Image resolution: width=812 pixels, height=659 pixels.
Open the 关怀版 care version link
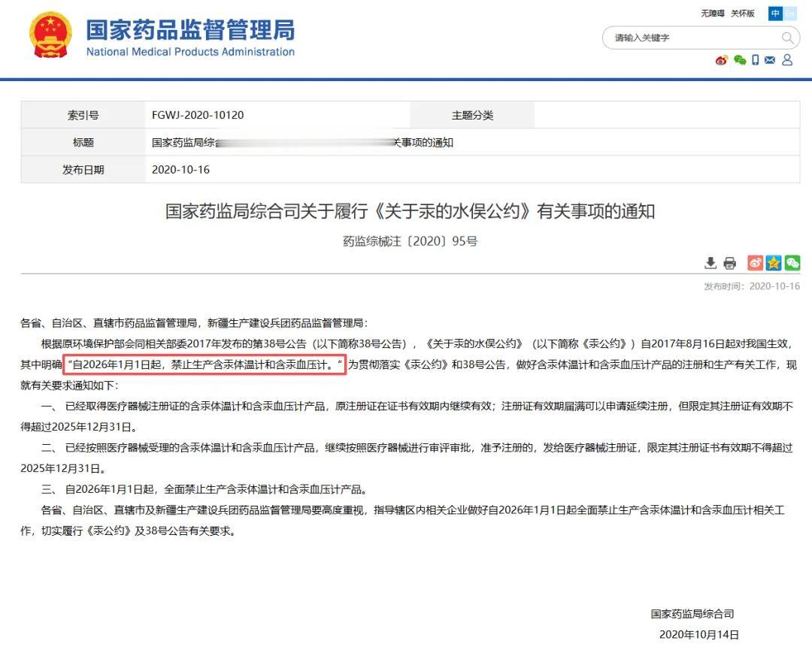[x=742, y=14]
